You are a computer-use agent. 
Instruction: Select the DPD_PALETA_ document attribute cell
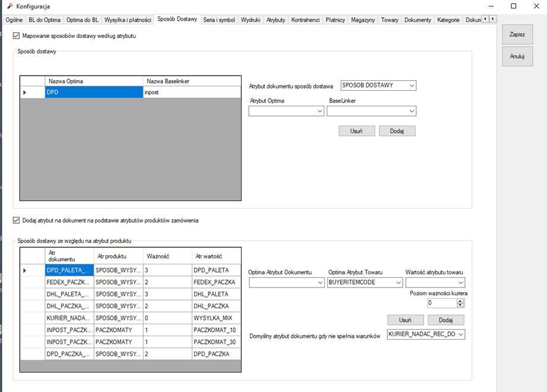pos(69,270)
